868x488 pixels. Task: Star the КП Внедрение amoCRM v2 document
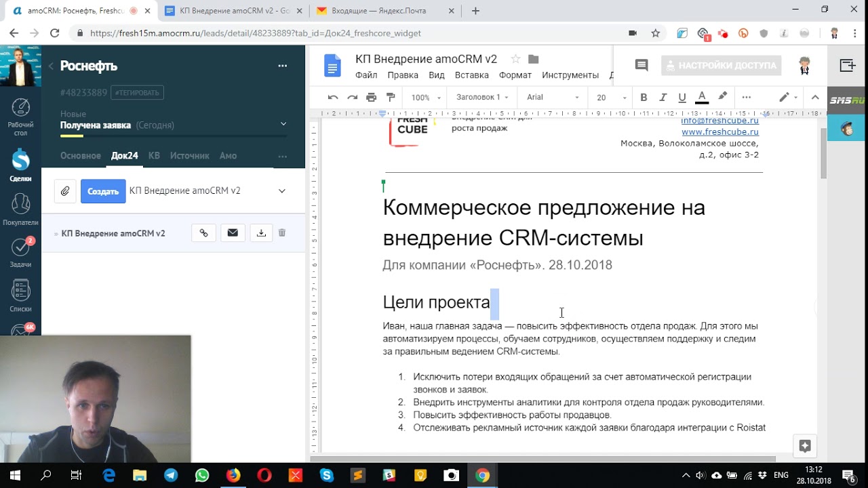tap(515, 59)
